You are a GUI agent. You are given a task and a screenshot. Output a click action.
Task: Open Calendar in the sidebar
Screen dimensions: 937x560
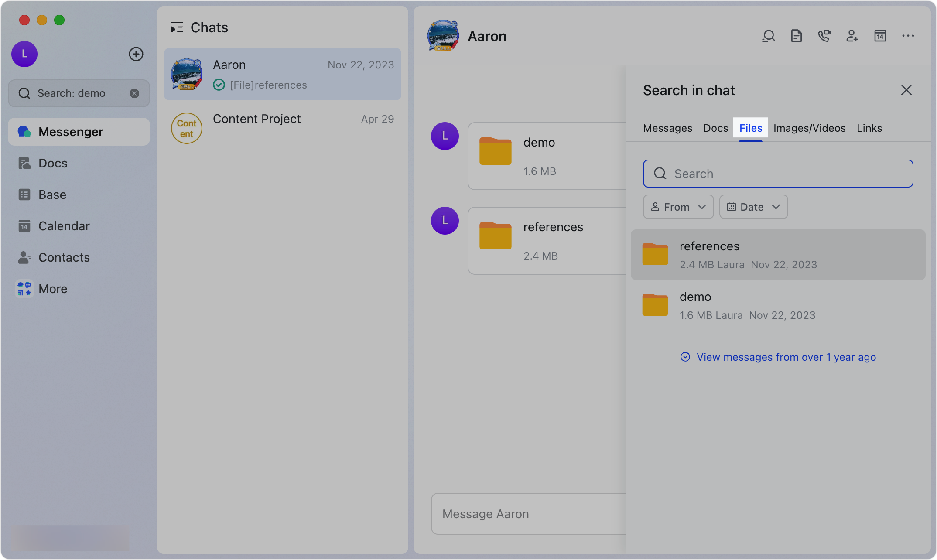[x=64, y=226]
